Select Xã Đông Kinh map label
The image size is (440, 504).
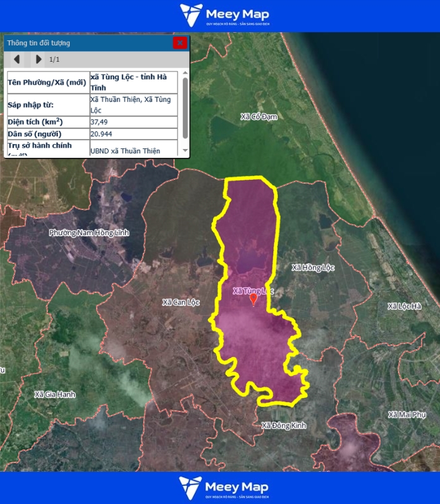coord(283,426)
